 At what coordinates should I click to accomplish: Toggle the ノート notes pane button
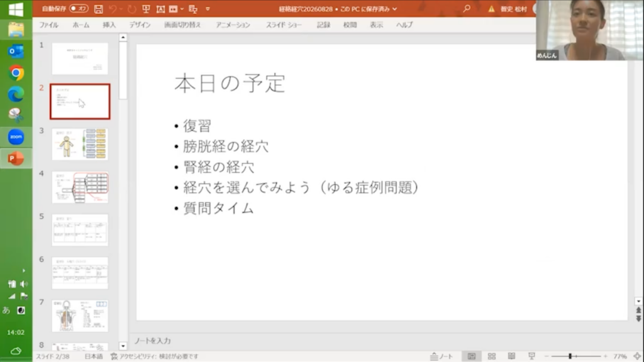point(441,356)
